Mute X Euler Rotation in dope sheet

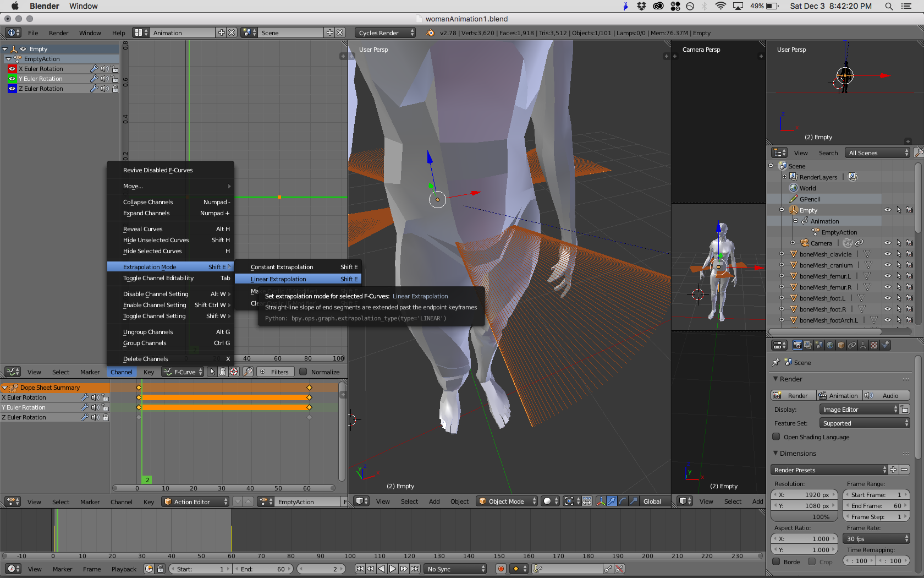tap(95, 397)
